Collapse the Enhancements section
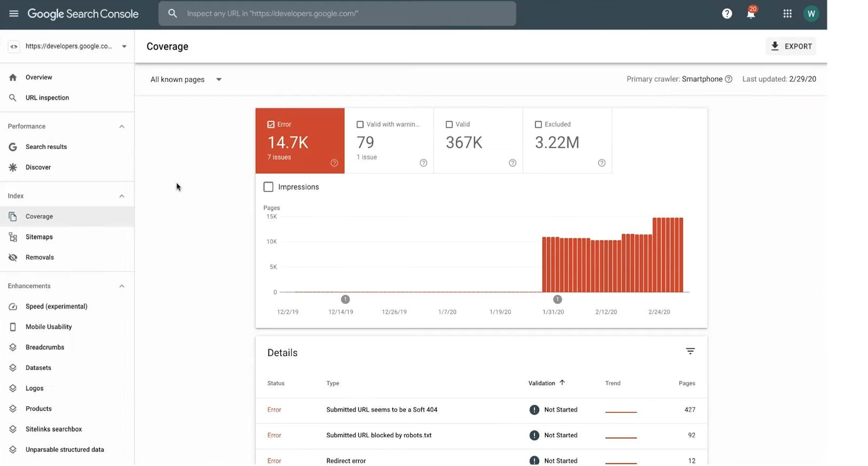This screenshot has width=868, height=466. 122,286
